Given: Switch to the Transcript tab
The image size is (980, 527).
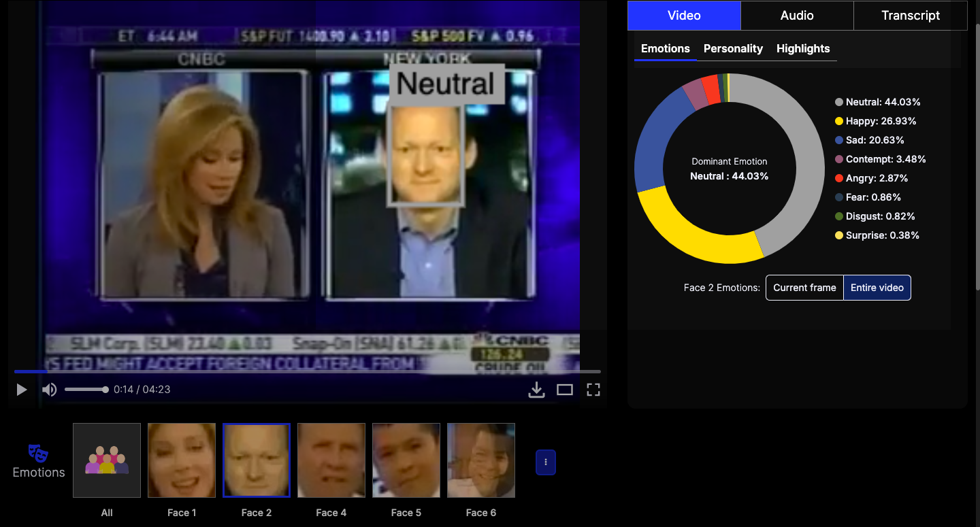Looking at the screenshot, I should coord(911,16).
